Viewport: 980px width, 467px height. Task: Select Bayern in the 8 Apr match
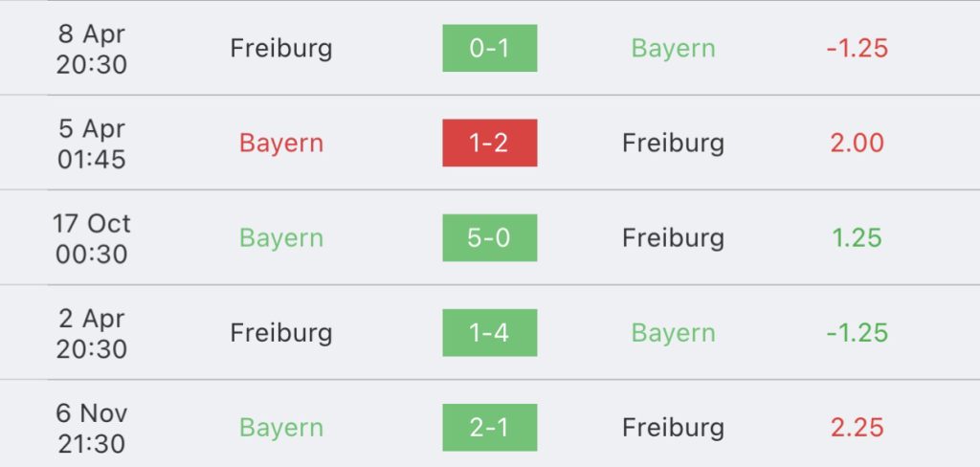click(673, 49)
